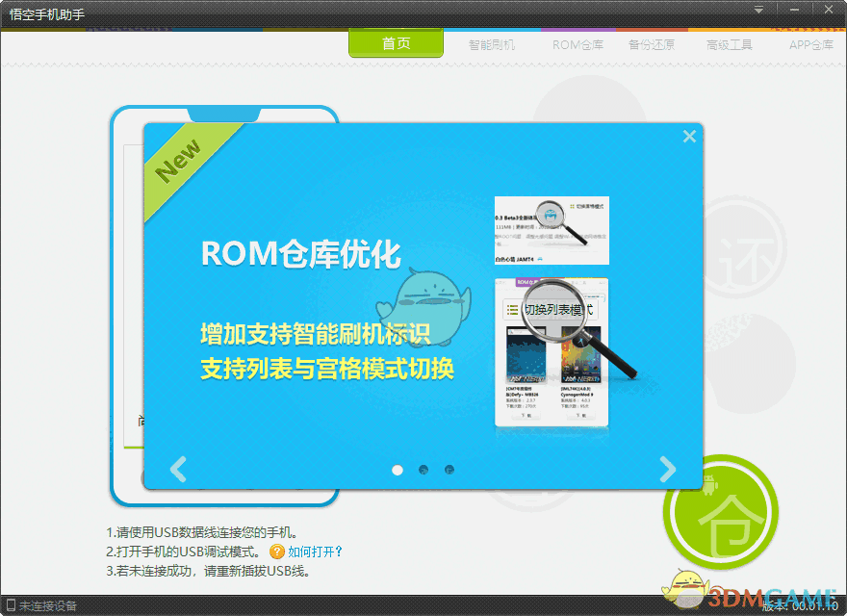Click the upper ROM list preview thumbnail

(552, 231)
